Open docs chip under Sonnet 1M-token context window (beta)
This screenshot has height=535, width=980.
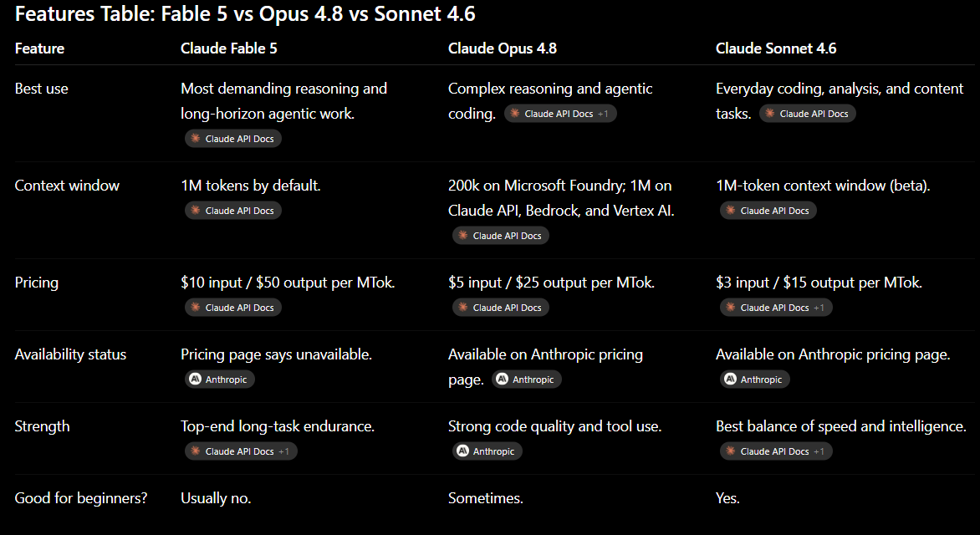coord(768,211)
